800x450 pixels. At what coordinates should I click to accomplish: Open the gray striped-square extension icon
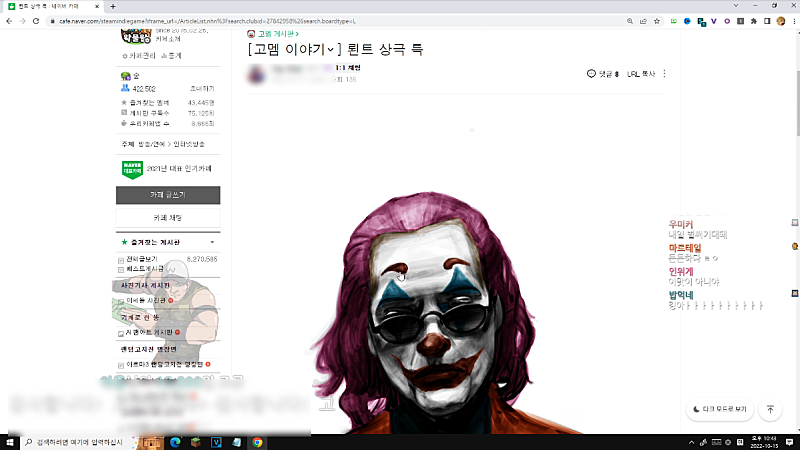tap(740, 21)
